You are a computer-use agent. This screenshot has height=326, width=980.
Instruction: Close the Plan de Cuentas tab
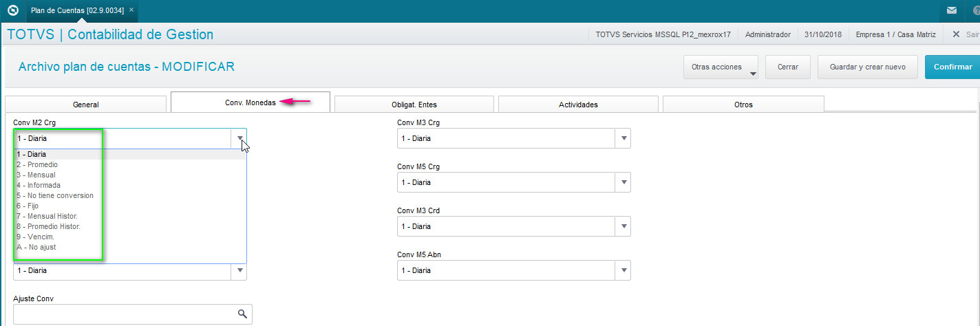point(131,10)
